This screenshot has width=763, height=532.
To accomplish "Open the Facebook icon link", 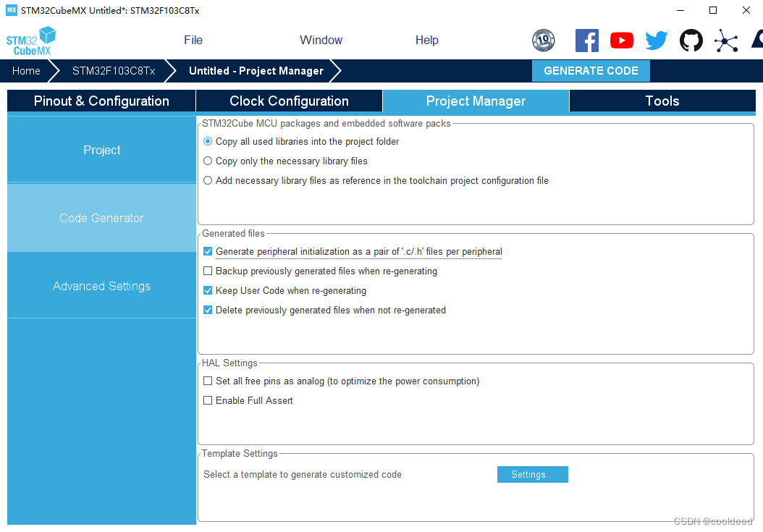I will click(x=587, y=41).
